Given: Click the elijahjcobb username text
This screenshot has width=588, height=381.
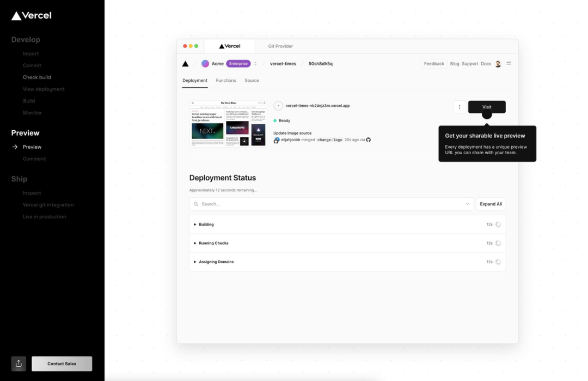Looking at the screenshot, I should tap(291, 140).
